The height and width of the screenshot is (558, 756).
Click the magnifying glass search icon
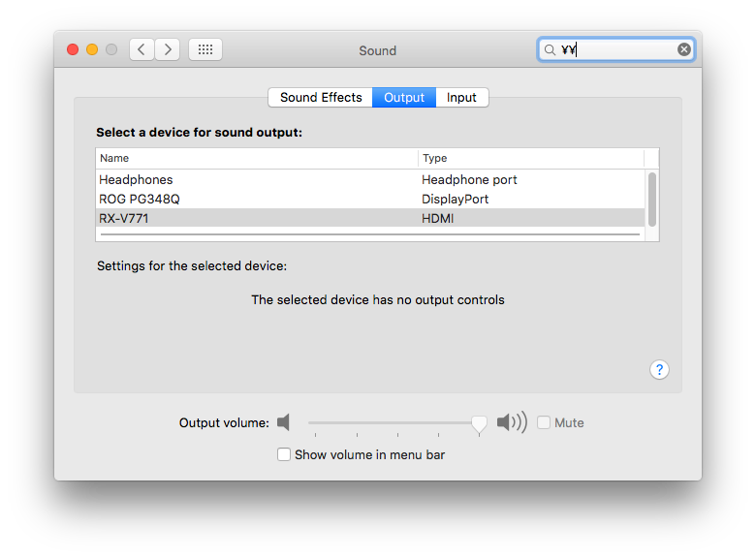(550, 49)
